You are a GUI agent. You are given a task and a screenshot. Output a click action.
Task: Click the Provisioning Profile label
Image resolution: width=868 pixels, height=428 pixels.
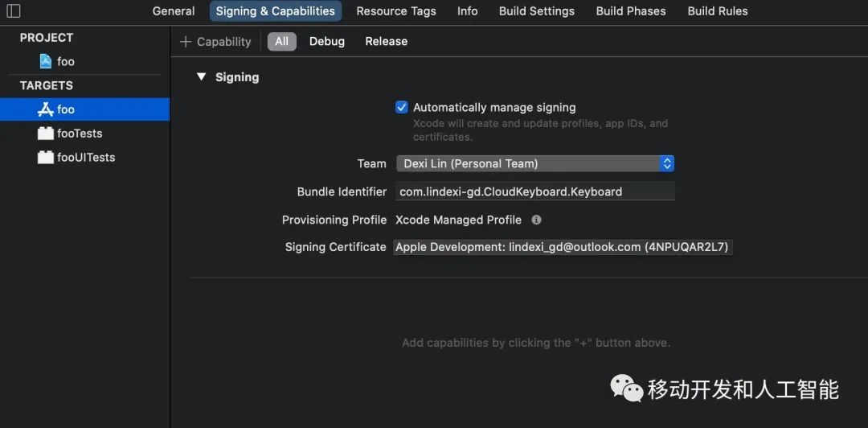(334, 220)
